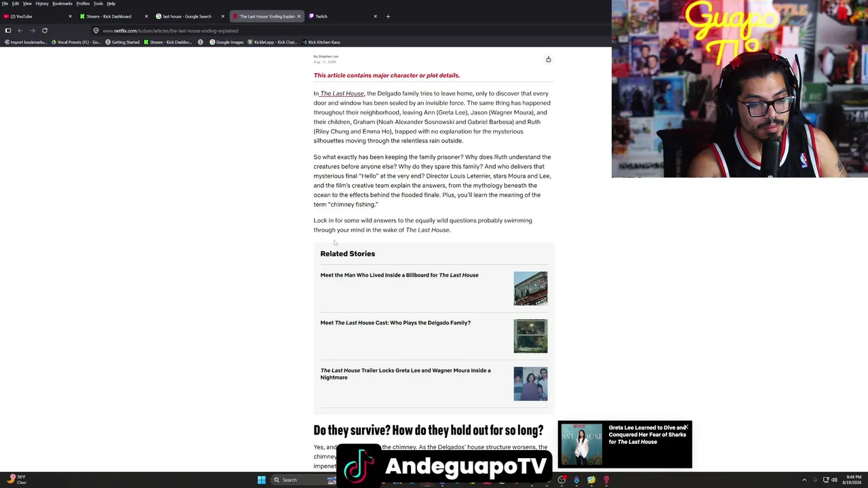Open the Trailer Locks Greta Lee story
The height and width of the screenshot is (488, 868).
click(406, 373)
